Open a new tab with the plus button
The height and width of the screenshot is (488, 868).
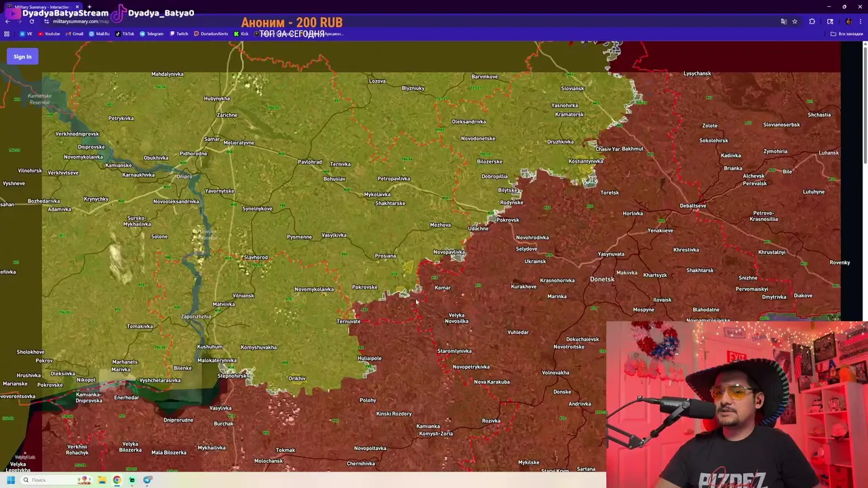90,7
